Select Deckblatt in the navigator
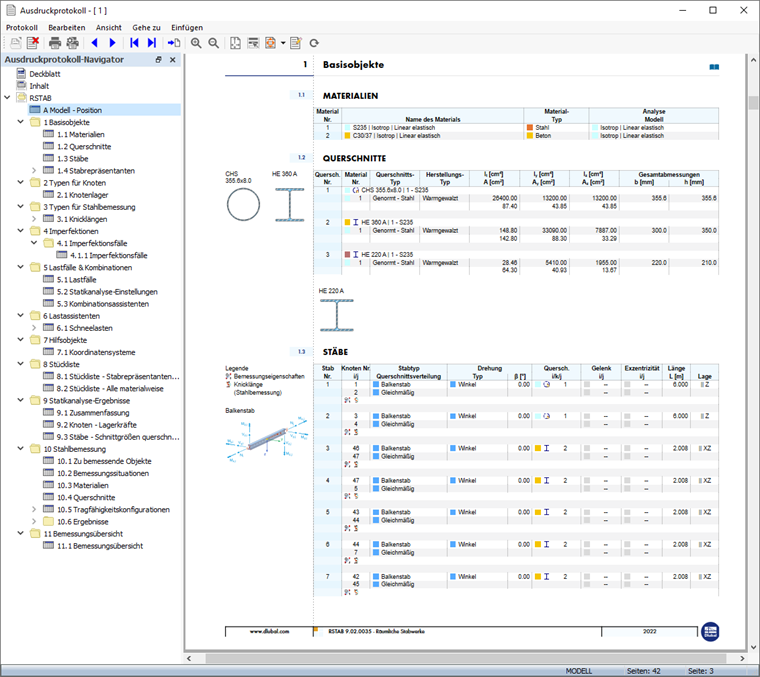Screen dimensions: 760x677 pos(45,74)
